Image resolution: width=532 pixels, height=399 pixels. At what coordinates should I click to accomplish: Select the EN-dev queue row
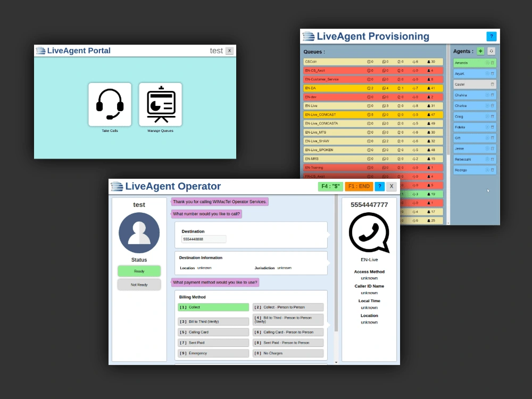pos(373,97)
